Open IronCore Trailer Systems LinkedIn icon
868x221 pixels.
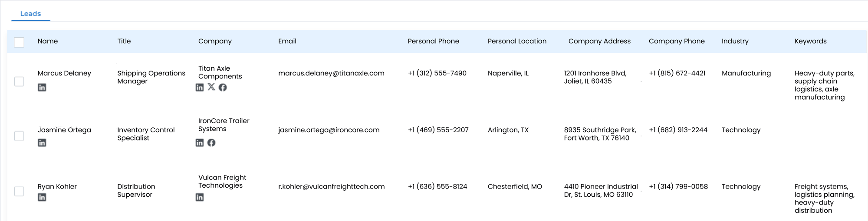pyautogui.click(x=200, y=143)
